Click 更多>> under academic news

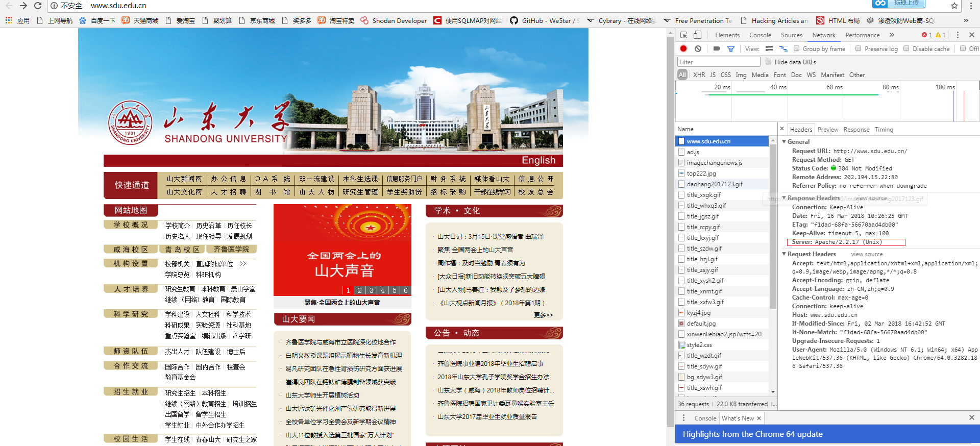coord(543,315)
